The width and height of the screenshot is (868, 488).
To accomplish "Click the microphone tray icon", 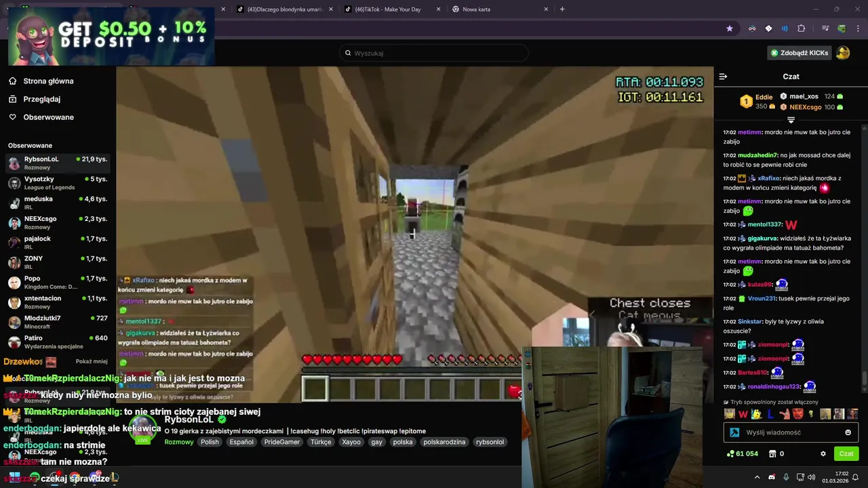I will pos(786,477).
